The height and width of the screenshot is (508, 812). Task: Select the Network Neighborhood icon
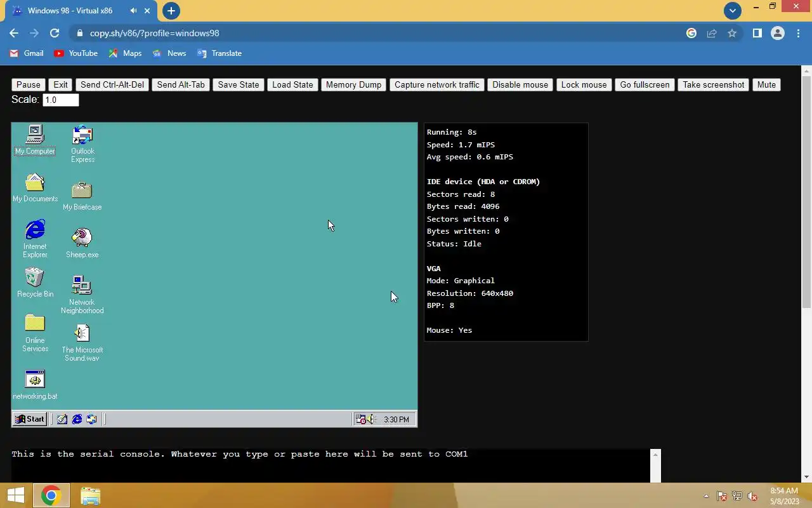[82, 295]
